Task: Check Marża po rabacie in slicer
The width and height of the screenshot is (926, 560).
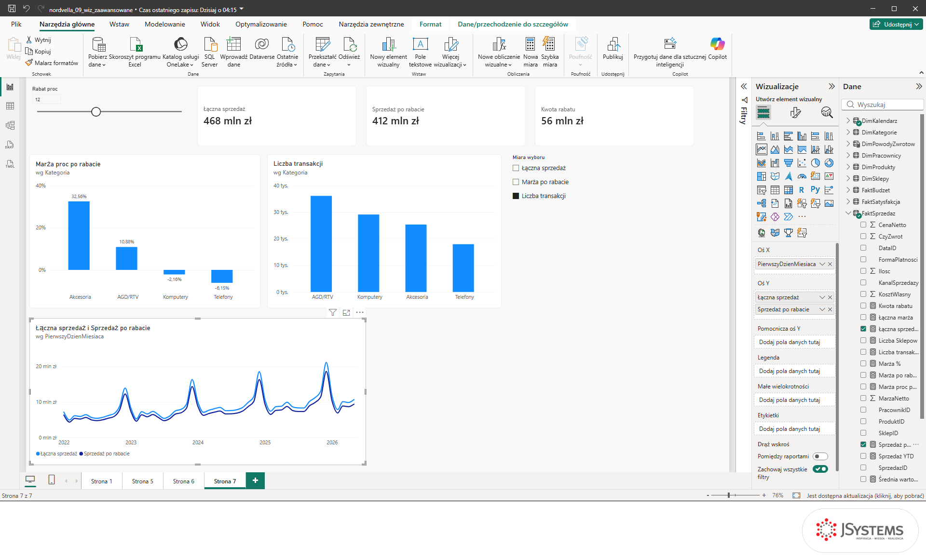Action: 516,182
